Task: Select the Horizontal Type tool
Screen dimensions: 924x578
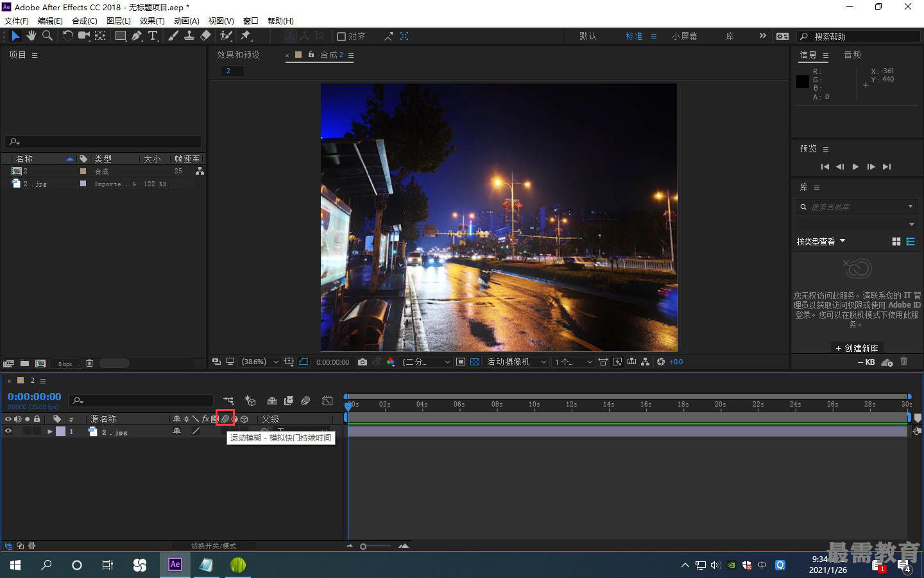Action: pos(153,36)
